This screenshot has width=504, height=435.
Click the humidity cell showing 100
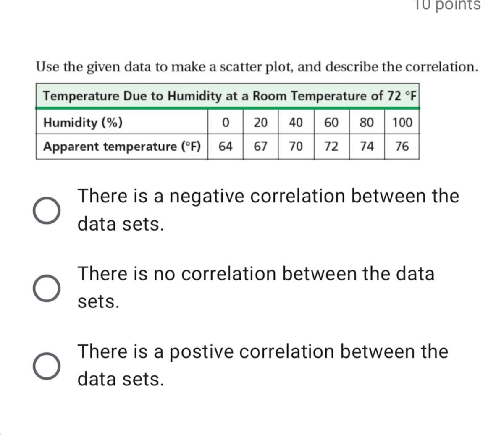(x=402, y=123)
